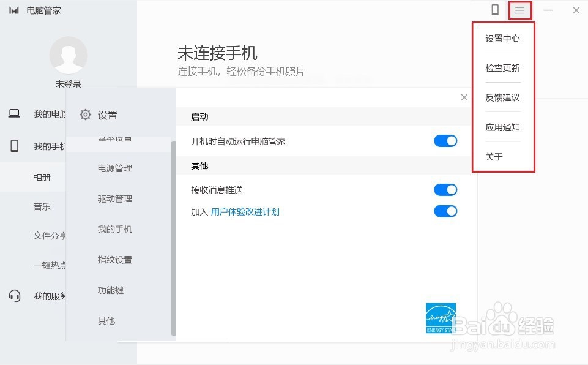Select 关于 from the menu
588x365 pixels.
502,157
